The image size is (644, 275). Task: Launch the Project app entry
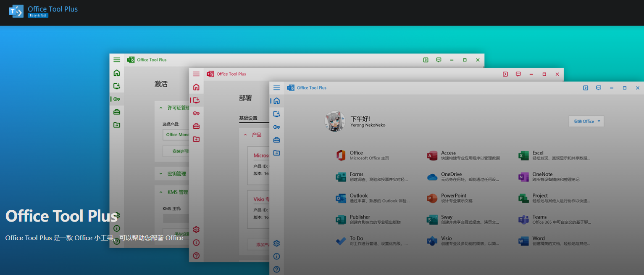click(x=555, y=198)
